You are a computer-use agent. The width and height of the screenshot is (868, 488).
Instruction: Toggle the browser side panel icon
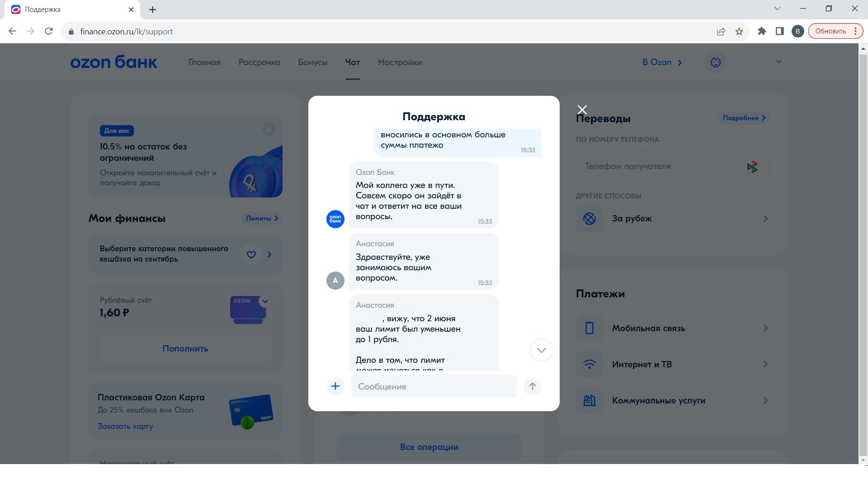click(779, 32)
